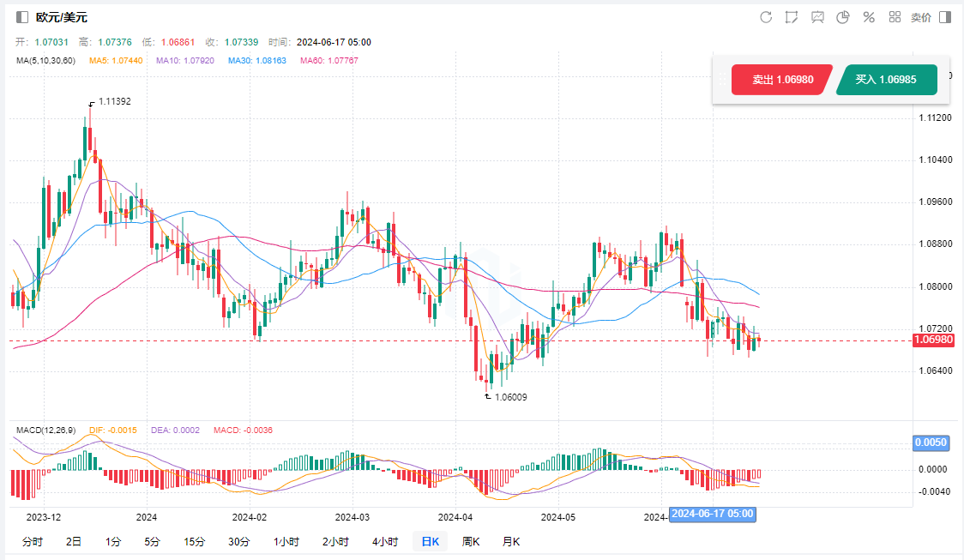Click the green 买入 1.06985 button

[885, 80]
